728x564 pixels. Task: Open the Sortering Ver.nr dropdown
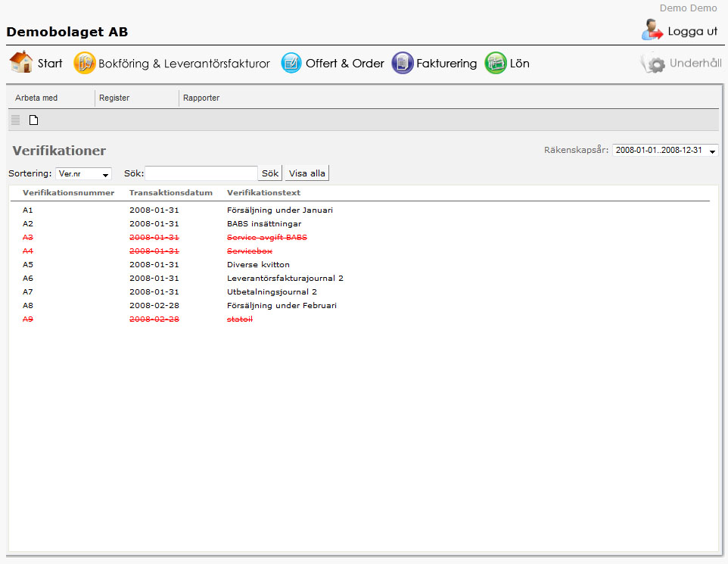83,174
